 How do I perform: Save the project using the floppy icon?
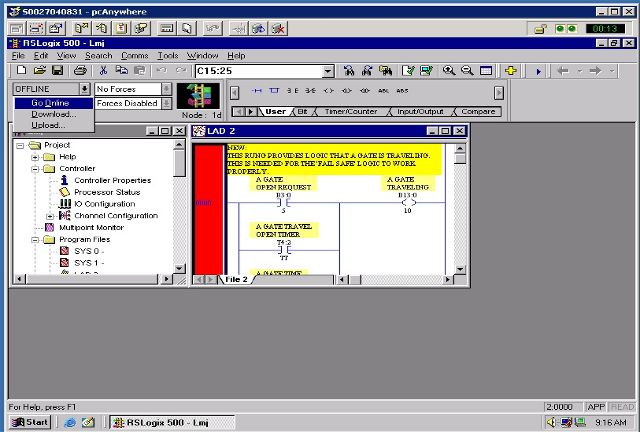pyautogui.click(x=58, y=71)
